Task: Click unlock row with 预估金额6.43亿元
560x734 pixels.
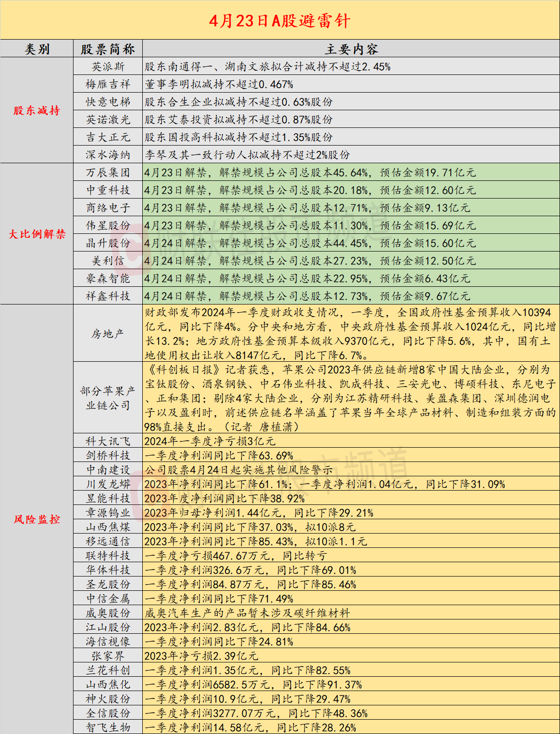Action: [x=351, y=278]
